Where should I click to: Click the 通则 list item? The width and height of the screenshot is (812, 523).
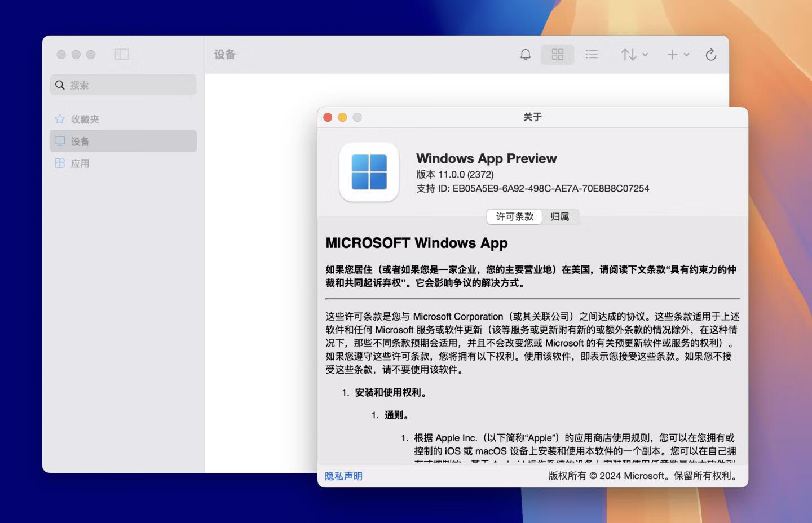(396, 415)
